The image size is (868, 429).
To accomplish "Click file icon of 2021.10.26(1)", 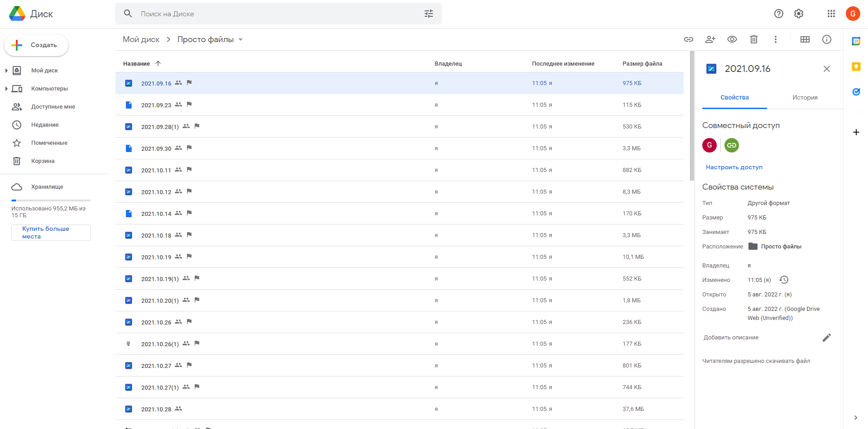I will pyautogui.click(x=129, y=344).
